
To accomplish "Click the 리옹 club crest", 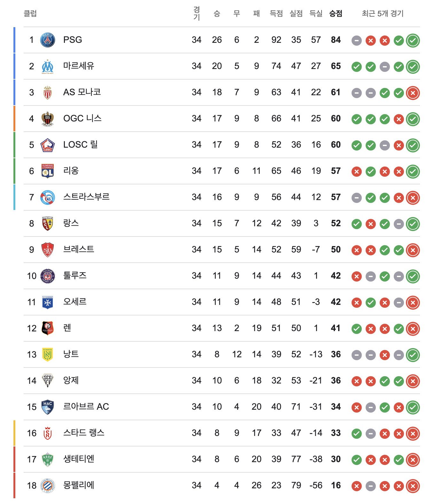I will pyautogui.click(x=48, y=171).
